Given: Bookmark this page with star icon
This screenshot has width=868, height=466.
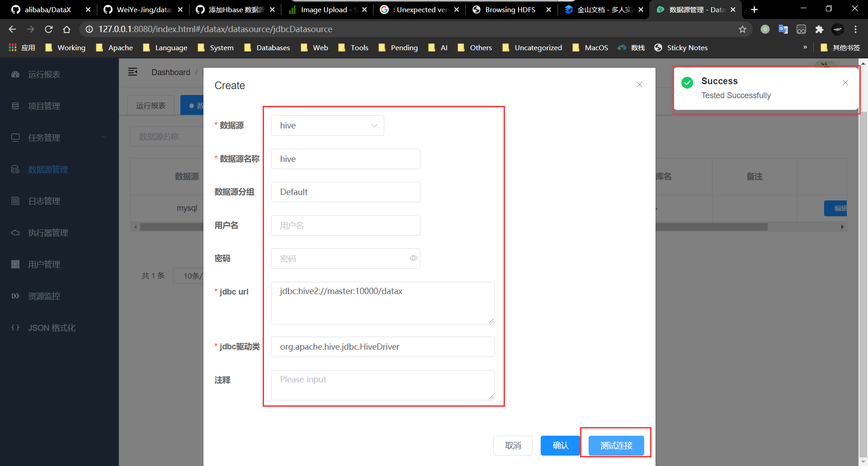Looking at the screenshot, I should (742, 29).
